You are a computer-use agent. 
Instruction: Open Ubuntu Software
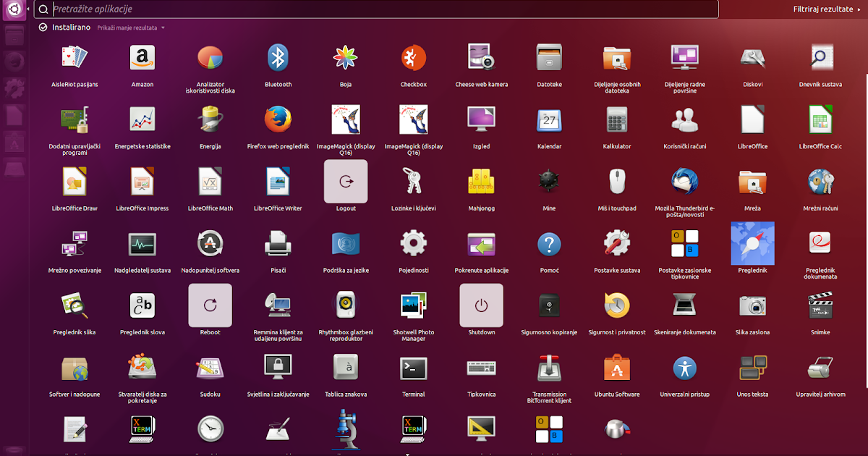pos(616,368)
